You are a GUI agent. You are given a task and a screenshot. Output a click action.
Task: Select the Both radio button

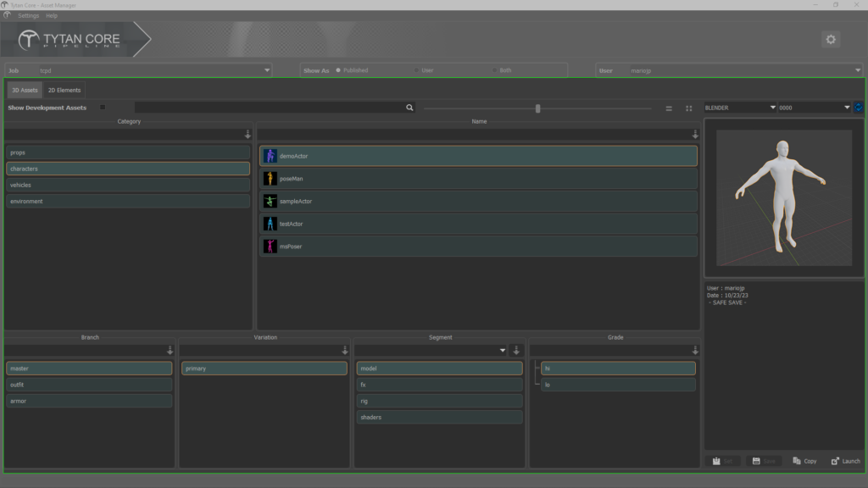(x=494, y=70)
